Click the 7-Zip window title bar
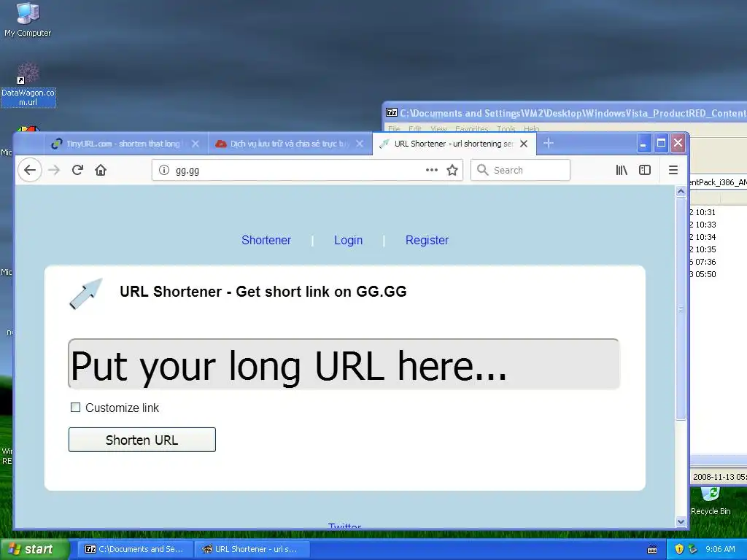 (x=565, y=113)
